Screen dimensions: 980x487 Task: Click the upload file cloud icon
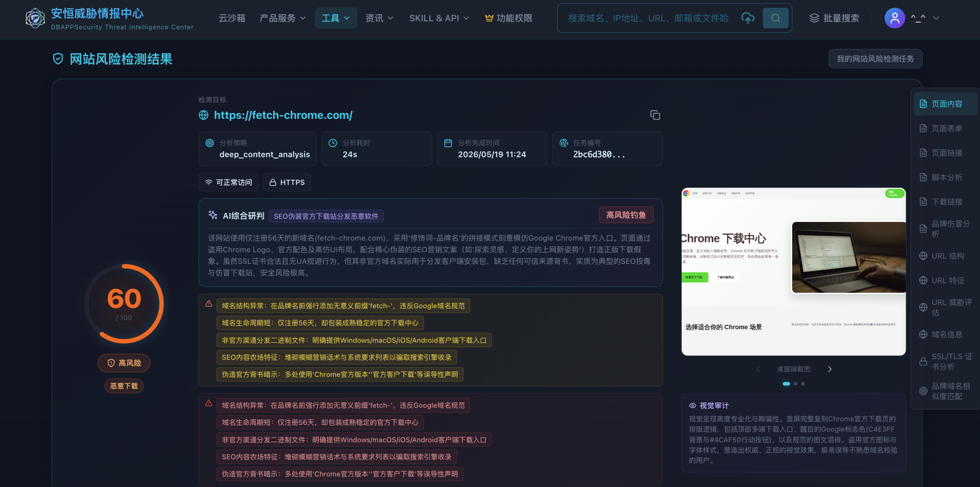tap(748, 18)
